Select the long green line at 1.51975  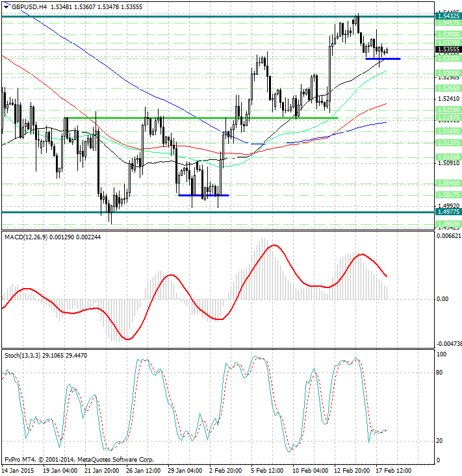201,118
